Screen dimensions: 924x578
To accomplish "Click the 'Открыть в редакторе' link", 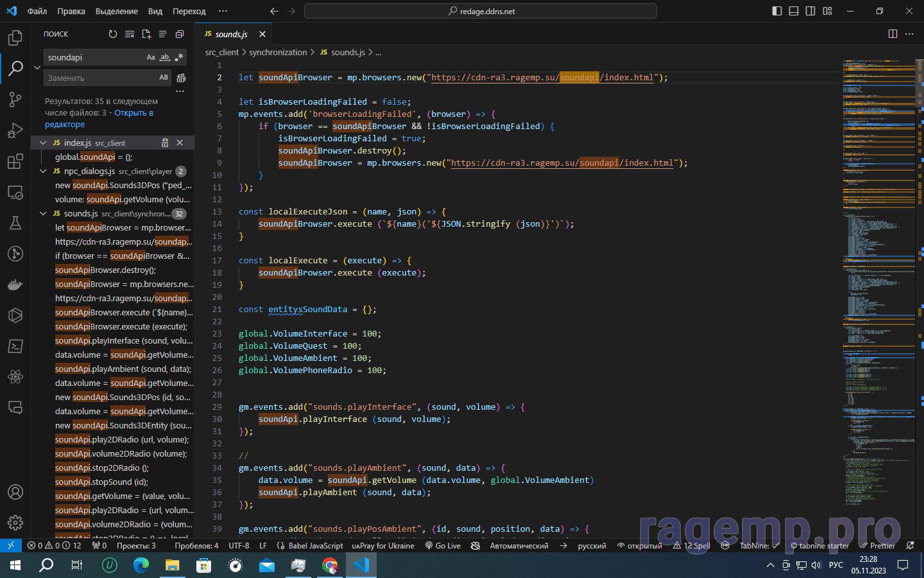I will tap(133, 113).
